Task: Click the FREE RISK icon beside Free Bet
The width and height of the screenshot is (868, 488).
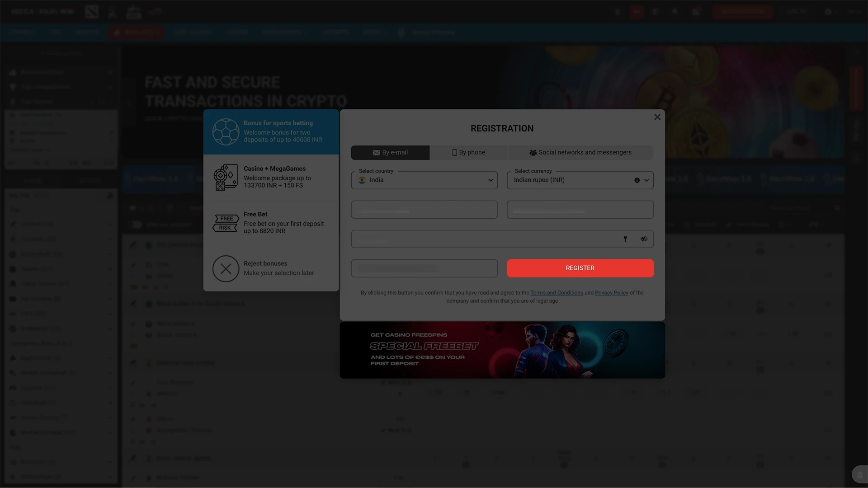Action: (226, 222)
